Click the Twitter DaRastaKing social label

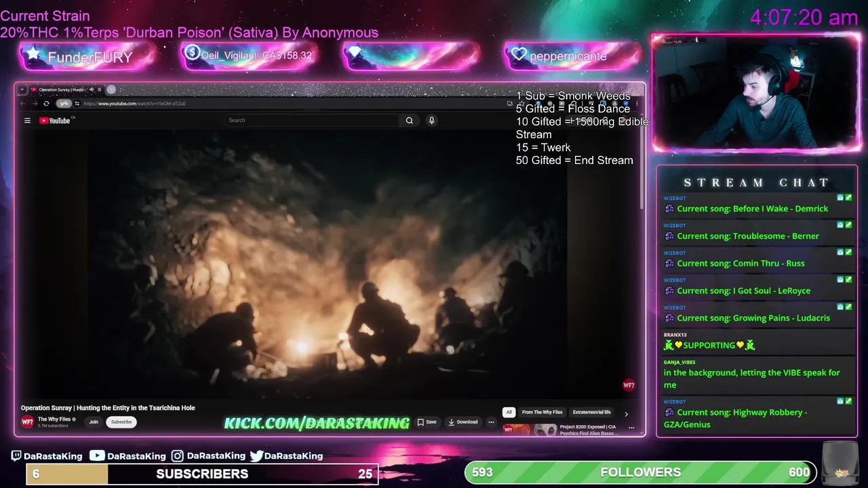tap(286, 456)
